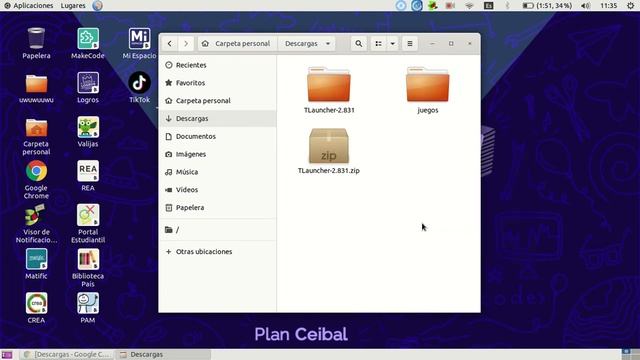Select the Biblioteca País desktop icon
Viewport: 640px width, 360px height.
tap(88, 268)
